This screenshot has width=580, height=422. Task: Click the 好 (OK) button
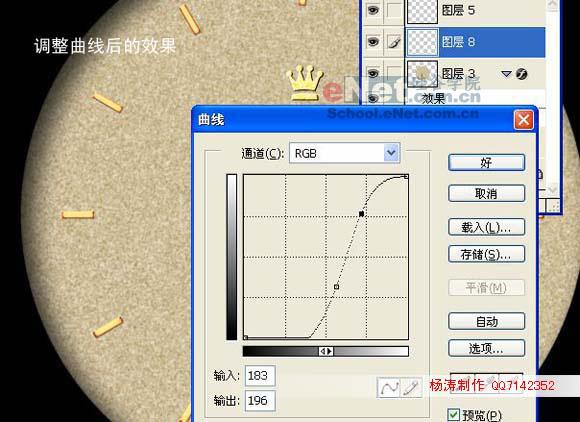coord(486,163)
